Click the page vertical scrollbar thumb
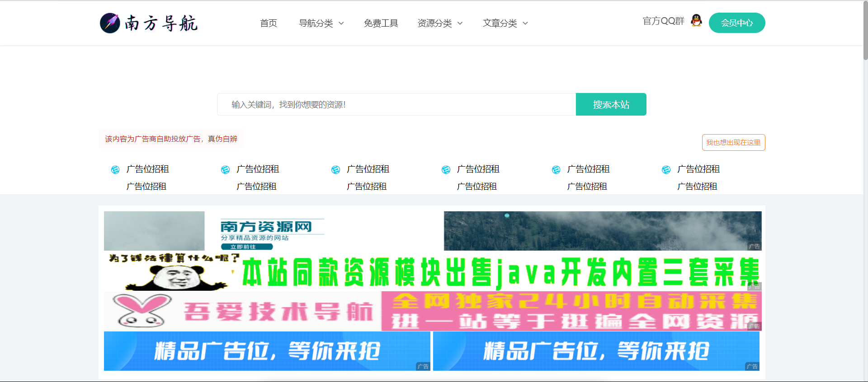Screen dimensions: 868x382 click(x=865, y=31)
